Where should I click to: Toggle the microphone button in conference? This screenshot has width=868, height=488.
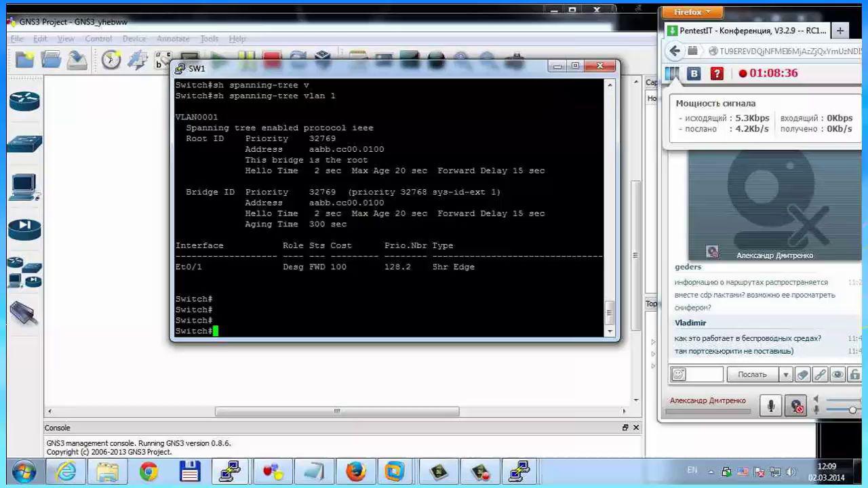pos(770,405)
